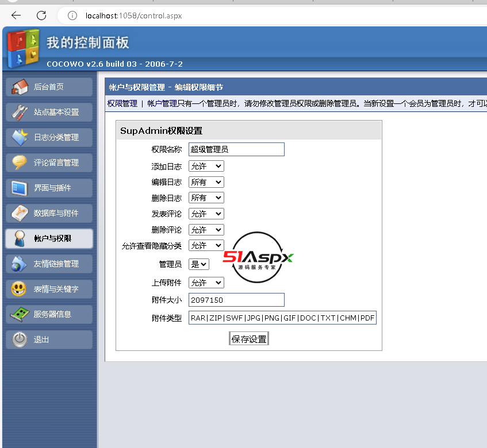The image size is (487, 448).
Task: Click the 数据库与附件 icon
Action: [x=20, y=213]
